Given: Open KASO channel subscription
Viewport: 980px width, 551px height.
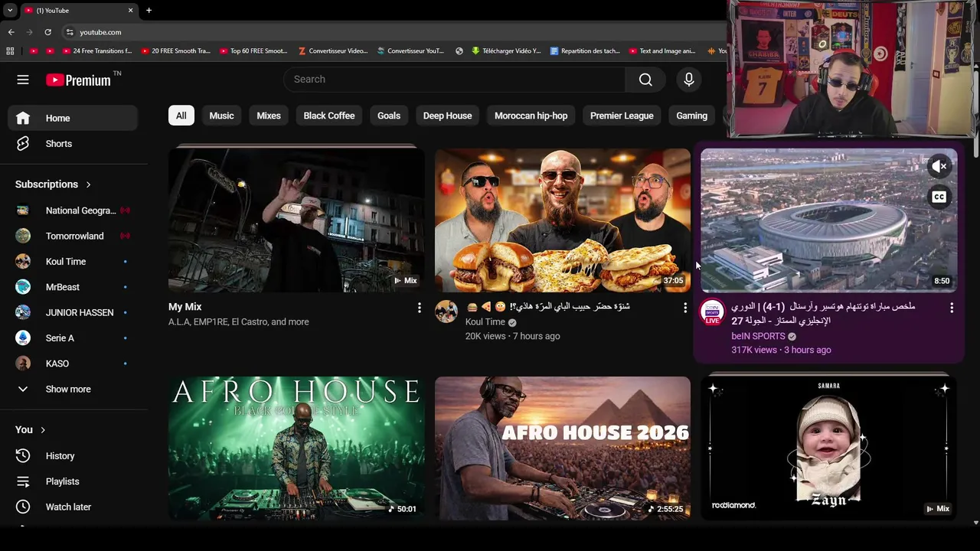Looking at the screenshot, I should (73, 364).
